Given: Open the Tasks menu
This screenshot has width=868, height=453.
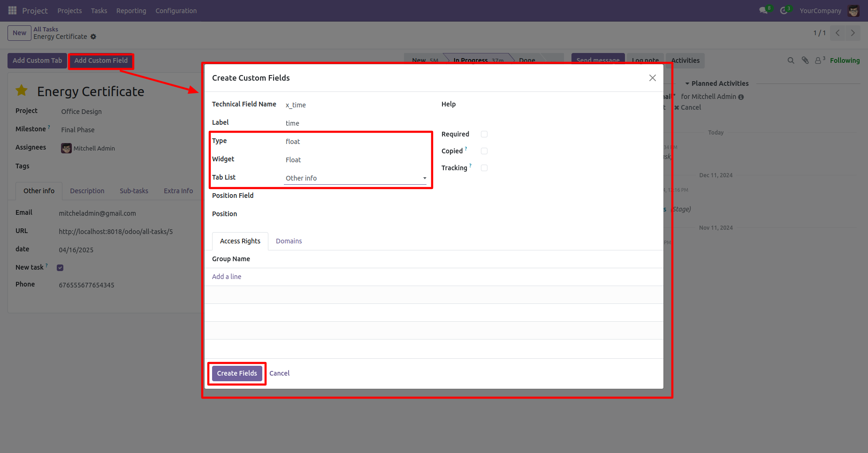Looking at the screenshot, I should tap(99, 11).
